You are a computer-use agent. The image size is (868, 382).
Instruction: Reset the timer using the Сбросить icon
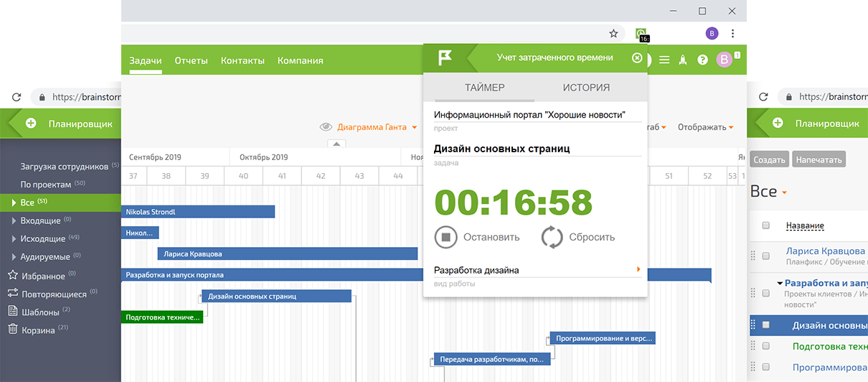(552, 237)
